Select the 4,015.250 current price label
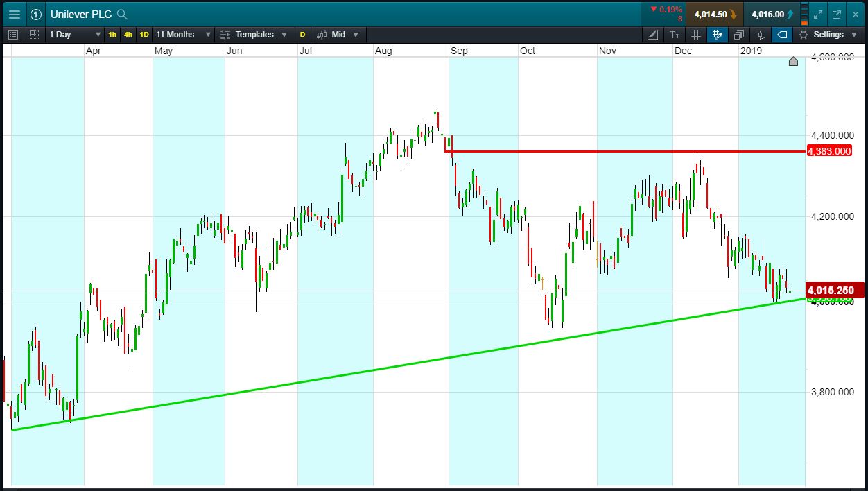Screen dimensions: 868x491 [835, 290]
